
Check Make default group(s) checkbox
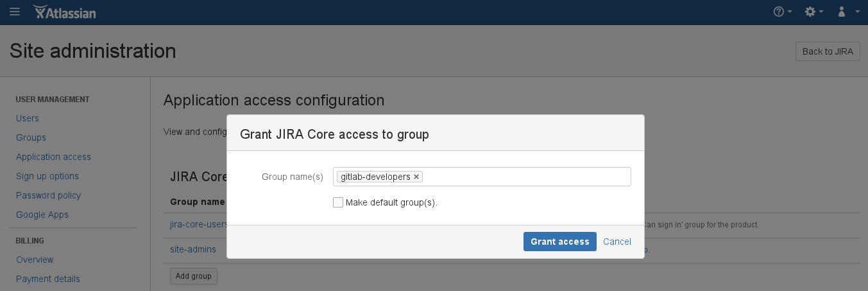pos(338,202)
